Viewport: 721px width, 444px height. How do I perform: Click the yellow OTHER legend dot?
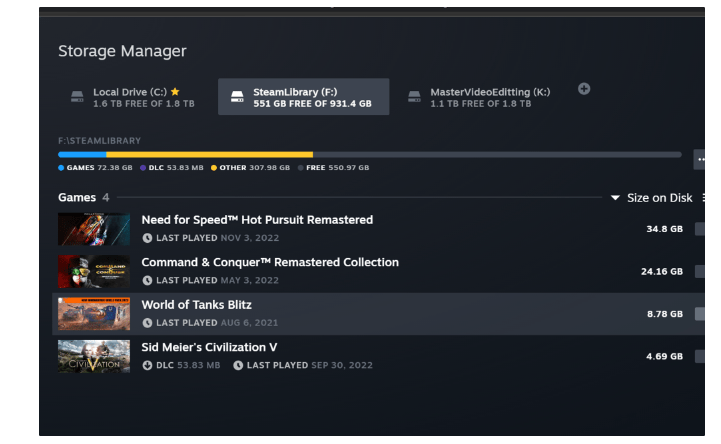[x=214, y=168]
